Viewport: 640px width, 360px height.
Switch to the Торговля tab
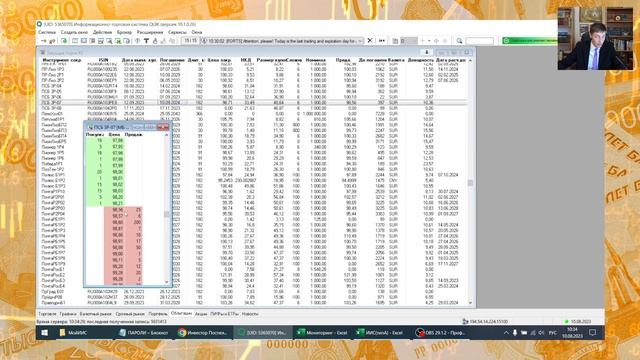(47, 314)
